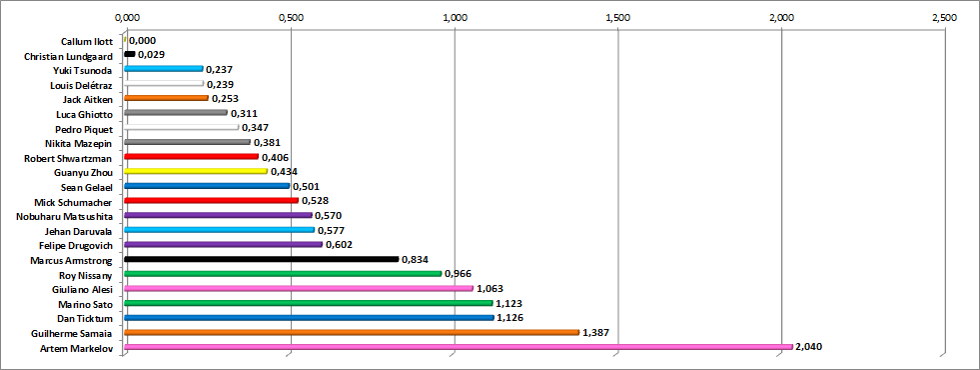Click the Dan Ticktum axis label

[86, 317]
